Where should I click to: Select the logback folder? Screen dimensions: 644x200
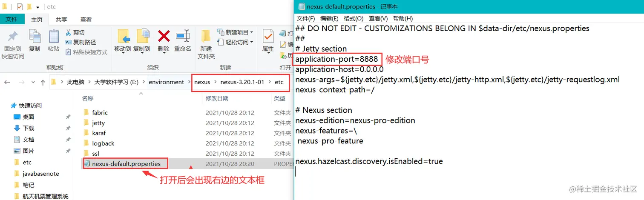[103, 143]
